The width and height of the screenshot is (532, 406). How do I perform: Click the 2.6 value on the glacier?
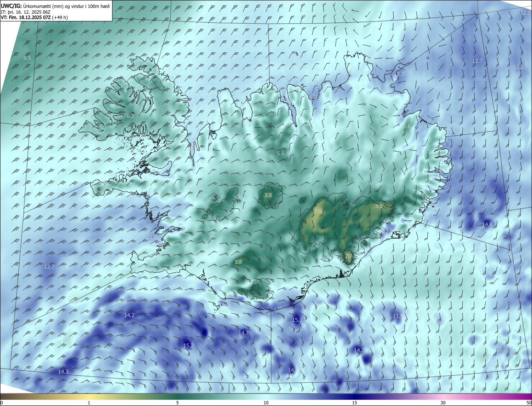(318, 211)
